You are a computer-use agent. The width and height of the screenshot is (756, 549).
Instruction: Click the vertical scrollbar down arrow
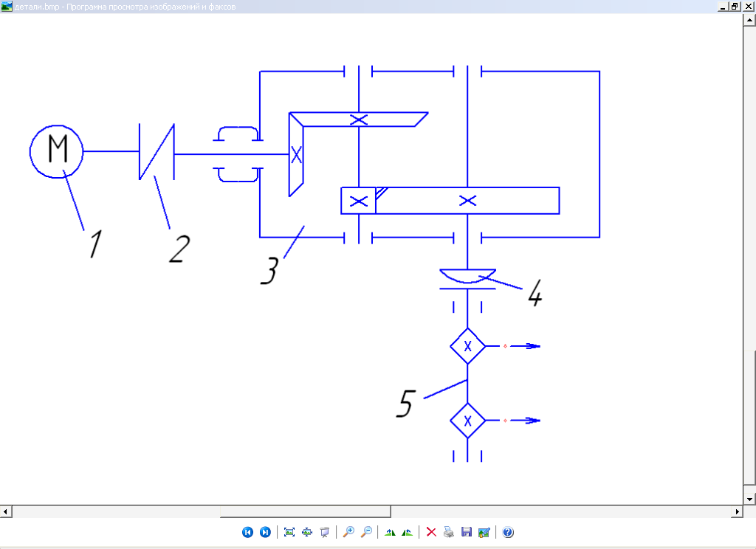click(x=750, y=500)
